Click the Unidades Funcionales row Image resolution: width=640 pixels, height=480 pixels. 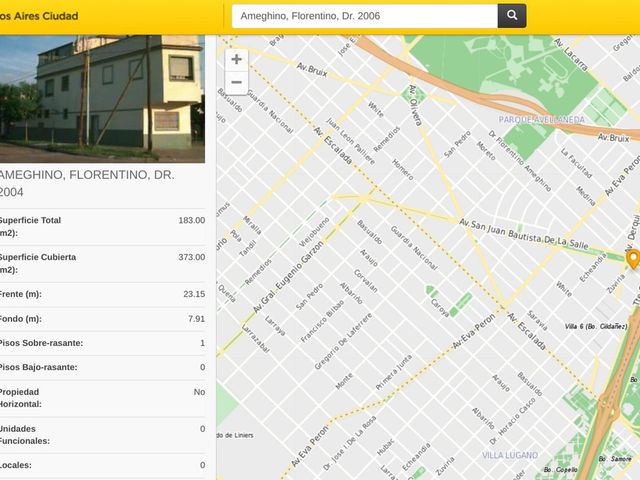click(102, 435)
